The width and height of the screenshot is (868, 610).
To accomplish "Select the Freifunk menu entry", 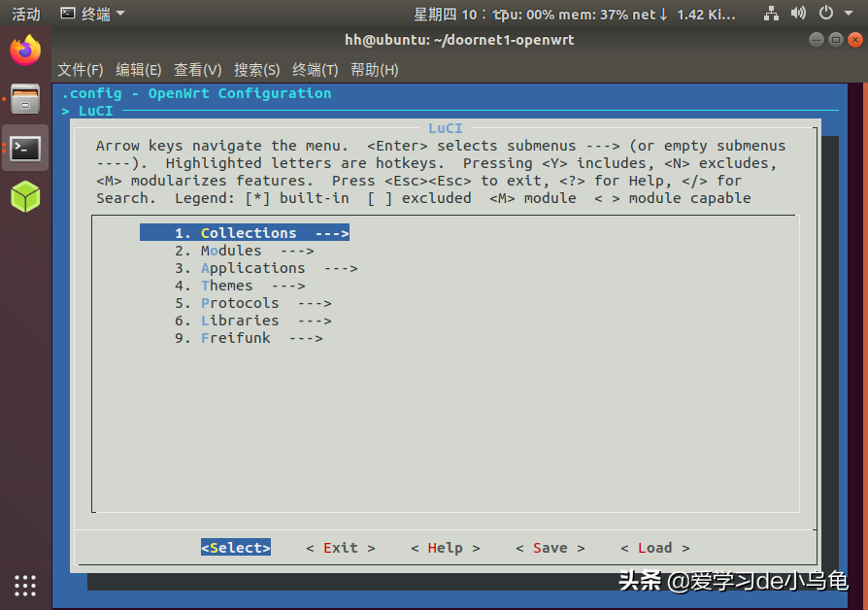I will click(x=235, y=337).
